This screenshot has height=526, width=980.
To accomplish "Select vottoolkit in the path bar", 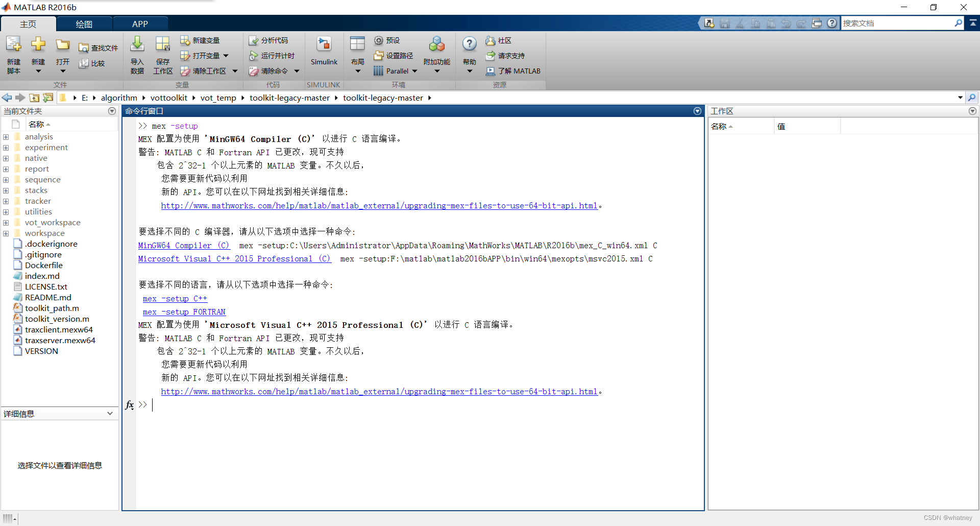I will pos(169,98).
